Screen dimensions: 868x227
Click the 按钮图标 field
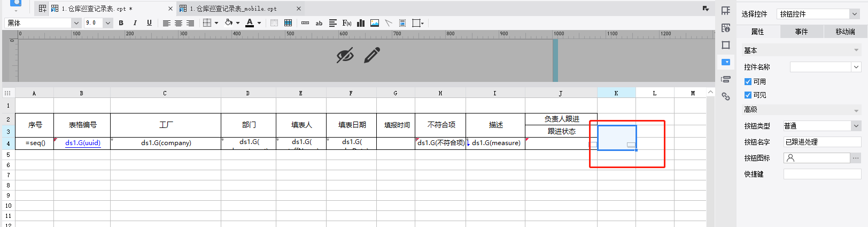click(817, 158)
